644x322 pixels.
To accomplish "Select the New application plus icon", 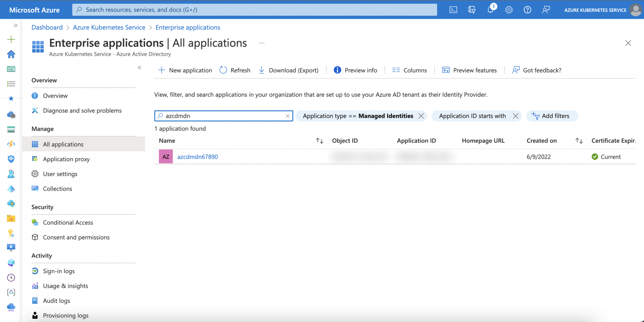I will point(162,70).
